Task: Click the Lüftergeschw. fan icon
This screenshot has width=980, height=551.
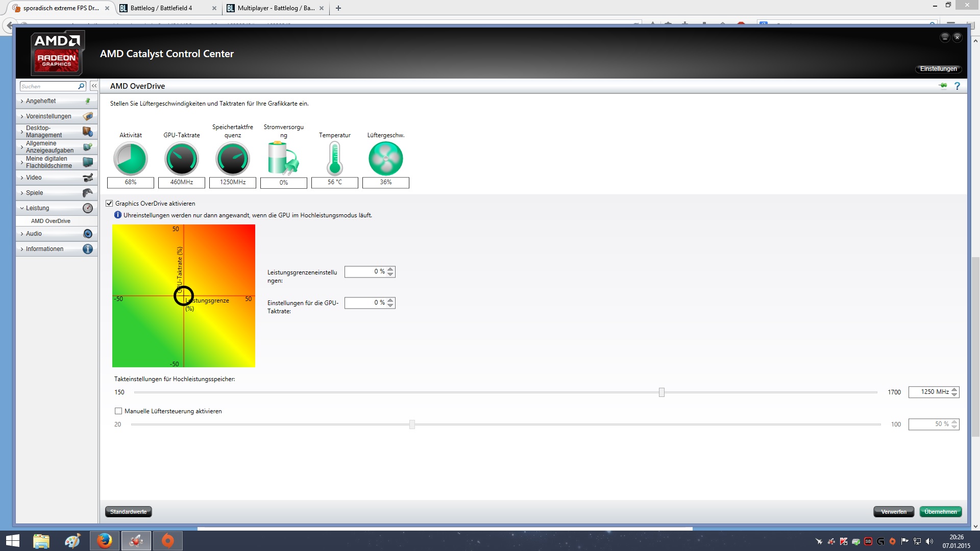Action: [x=385, y=158]
